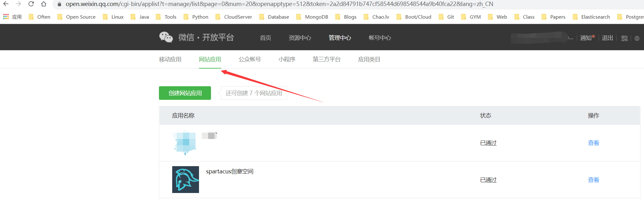This screenshot has width=644, height=199.
Task: Click the 退出 logout link
Action: click(x=607, y=38)
